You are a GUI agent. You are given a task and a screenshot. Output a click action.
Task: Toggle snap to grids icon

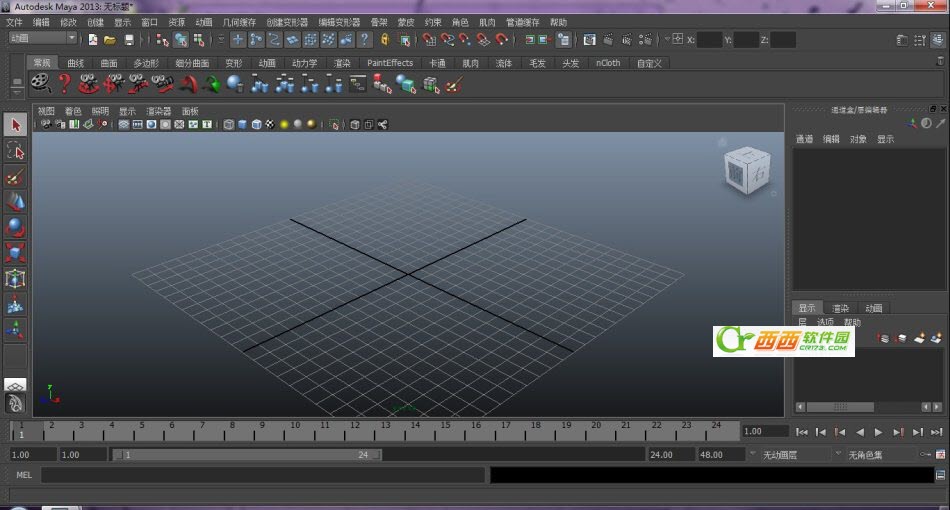pyautogui.click(x=429, y=40)
